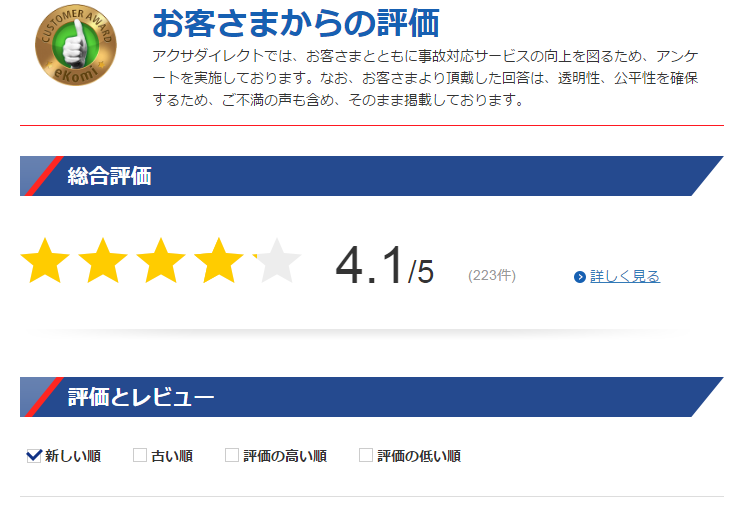
Task: Uncheck the 新しい順 checkbox
Action: [x=34, y=455]
